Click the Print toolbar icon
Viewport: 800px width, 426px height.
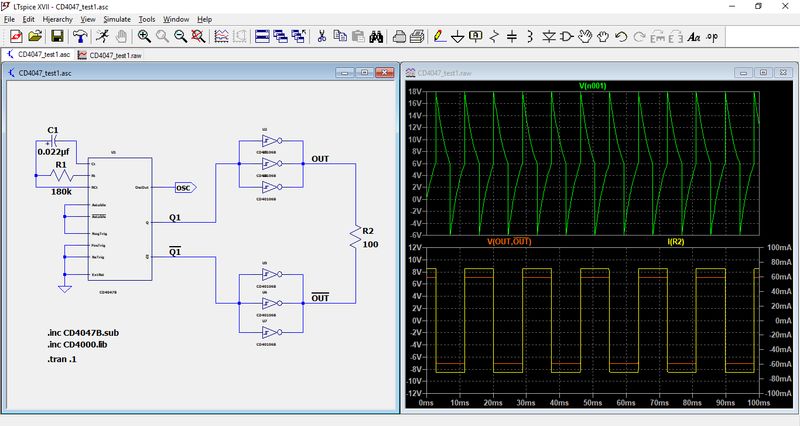coord(417,36)
